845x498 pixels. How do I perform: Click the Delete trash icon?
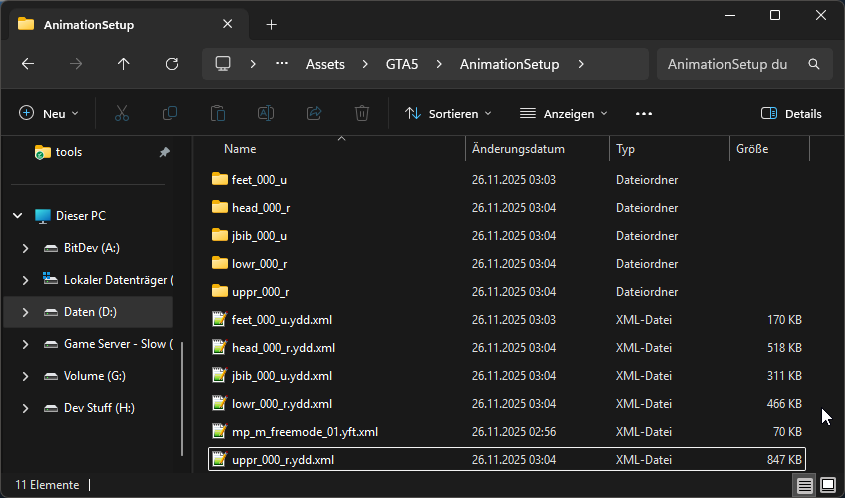point(362,114)
